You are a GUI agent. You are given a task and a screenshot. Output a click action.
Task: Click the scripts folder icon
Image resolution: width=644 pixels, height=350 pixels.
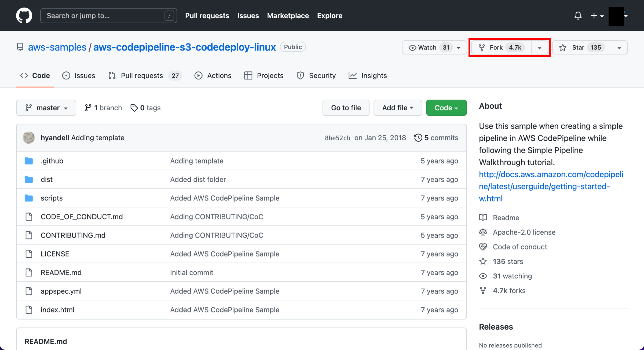click(29, 198)
